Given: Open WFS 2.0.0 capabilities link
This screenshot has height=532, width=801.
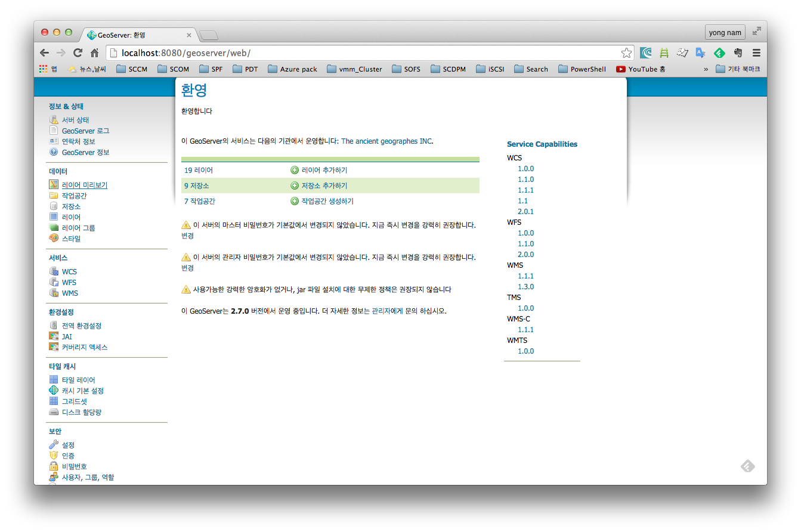Looking at the screenshot, I should [525, 255].
